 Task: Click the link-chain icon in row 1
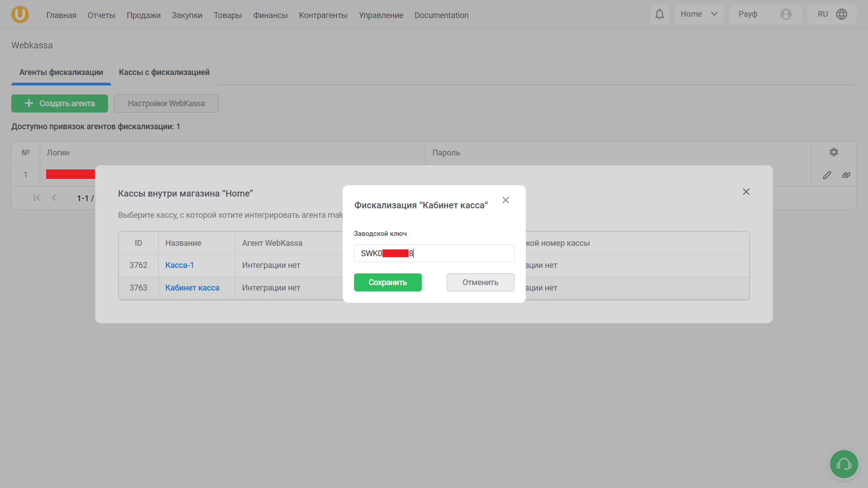click(846, 175)
